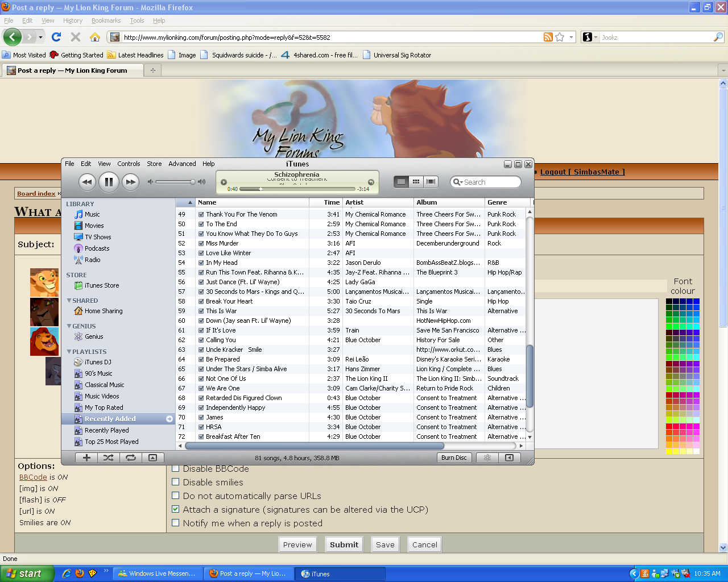728x582 pixels.
Task: Create a new playlist with plus button
Action: [x=86, y=458]
